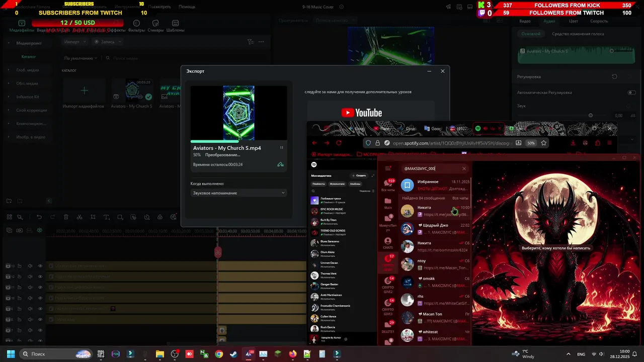Open the Звуковое напоминание dropdown
The image size is (644, 362).
pyautogui.click(x=238, y=193)
